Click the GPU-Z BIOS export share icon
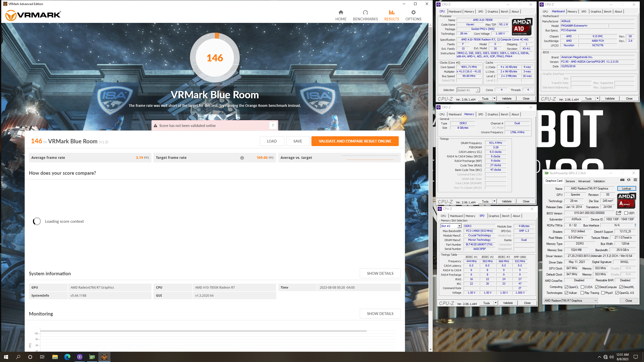 click(x=619, y=213)
